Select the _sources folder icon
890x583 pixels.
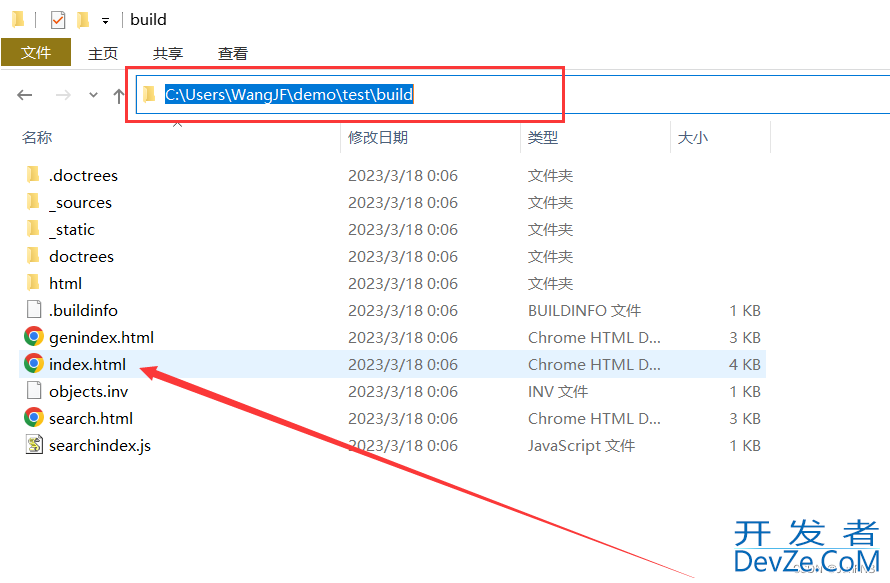[33, 201]
